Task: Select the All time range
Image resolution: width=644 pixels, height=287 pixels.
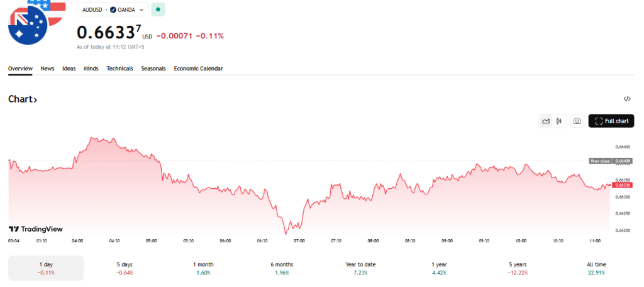Action: click(x=596, y=268)
